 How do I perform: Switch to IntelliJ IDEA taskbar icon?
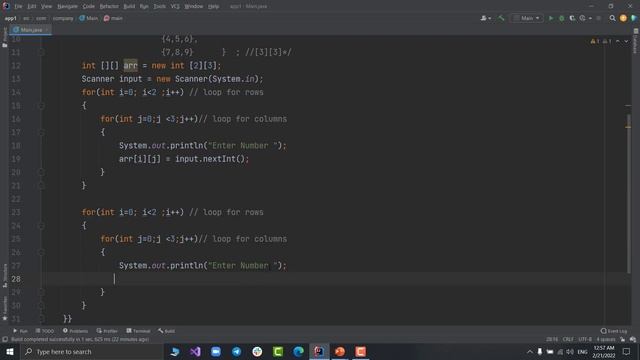pos(319,351)
